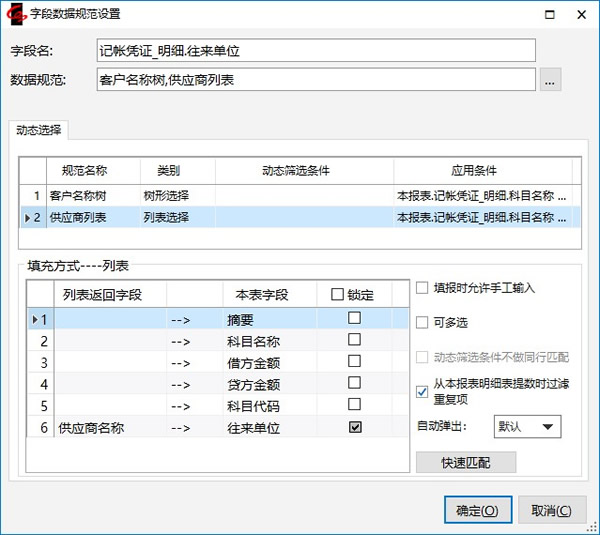Click the 取消(C) button
The image size is (600, 535).
[552, 510]
